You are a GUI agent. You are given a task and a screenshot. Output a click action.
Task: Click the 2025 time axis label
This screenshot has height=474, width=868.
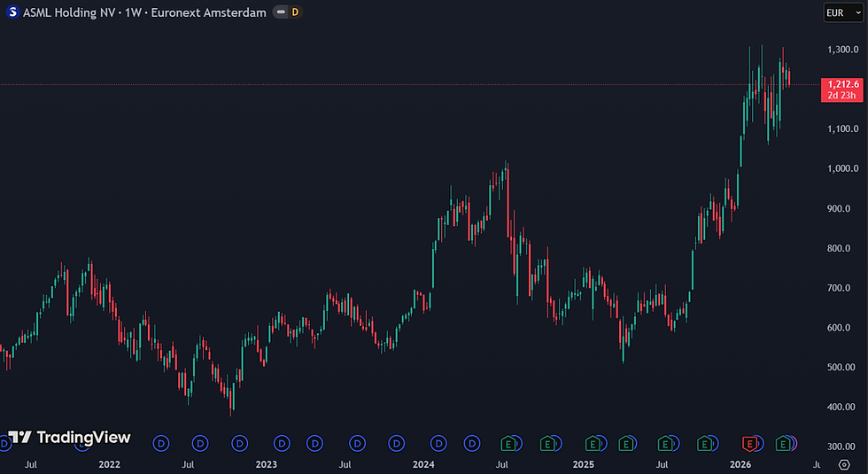click(x=584, y=464)
